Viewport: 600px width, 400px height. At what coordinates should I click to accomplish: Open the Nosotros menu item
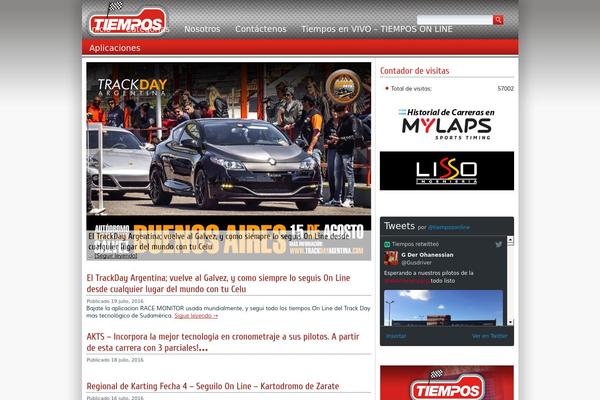click(202, 29)
